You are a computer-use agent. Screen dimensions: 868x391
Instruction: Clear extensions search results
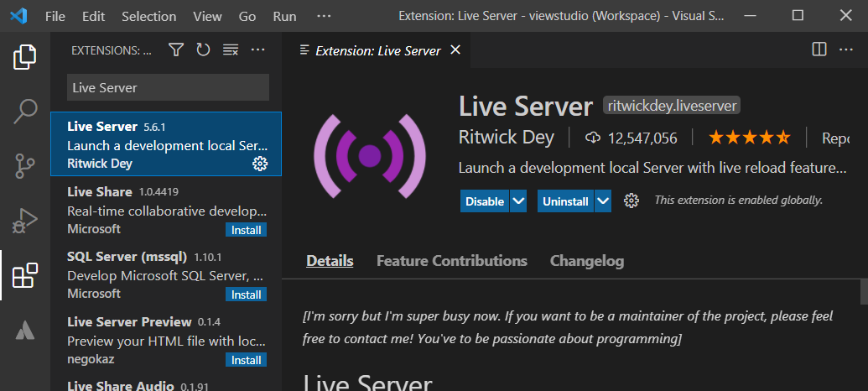pos(231,50)
